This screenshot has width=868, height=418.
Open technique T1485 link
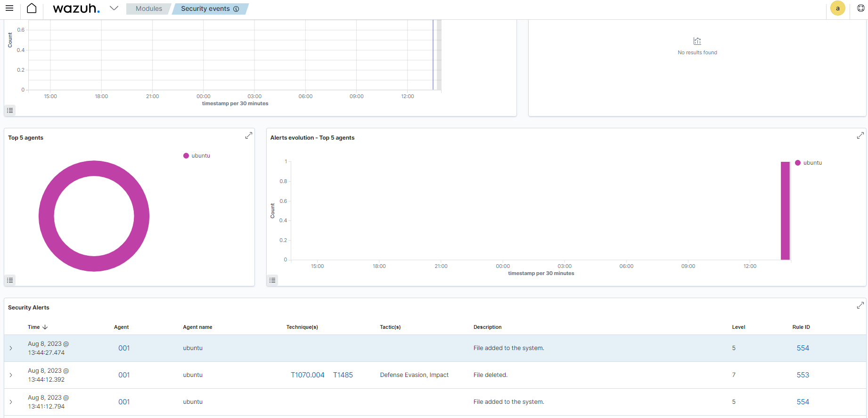point(343,375)
